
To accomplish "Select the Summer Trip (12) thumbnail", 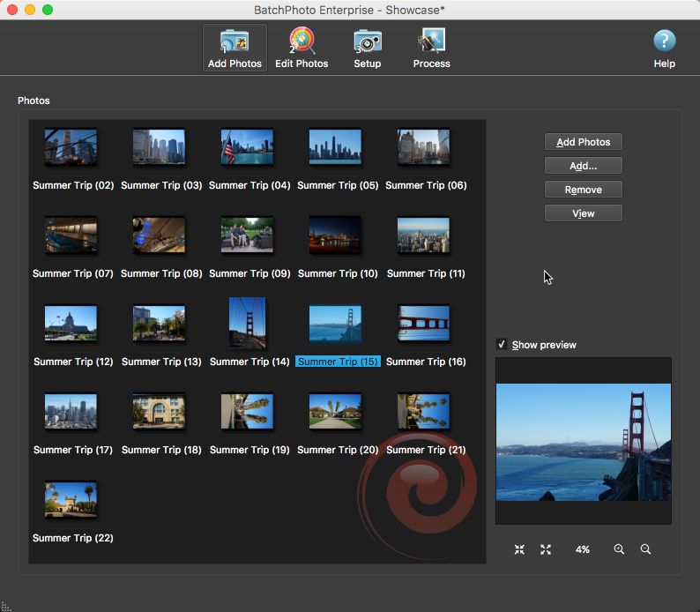I will tap(71, 323).
